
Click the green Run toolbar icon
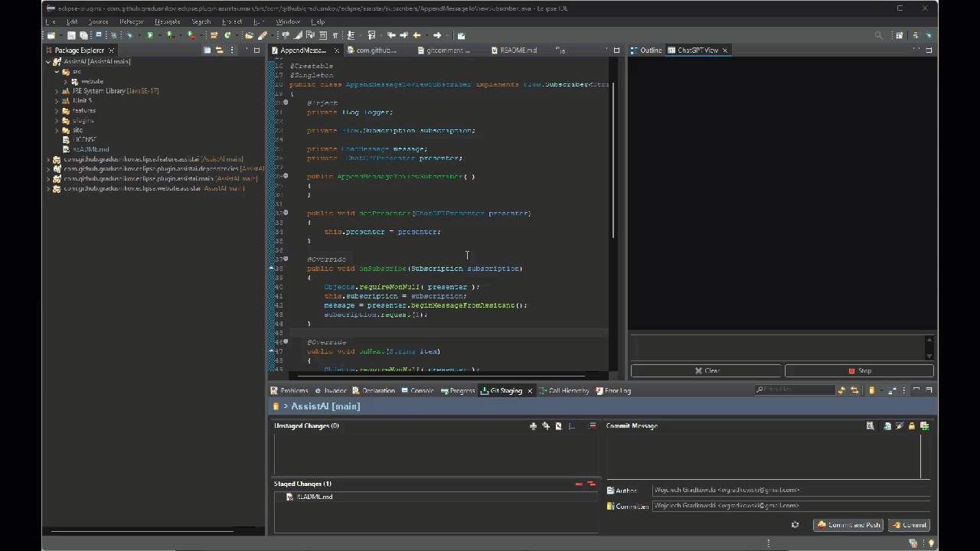150,35
